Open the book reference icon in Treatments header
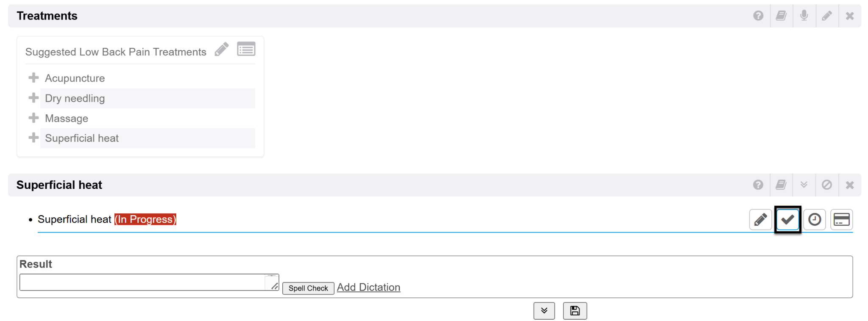 [x=781, y=16]
